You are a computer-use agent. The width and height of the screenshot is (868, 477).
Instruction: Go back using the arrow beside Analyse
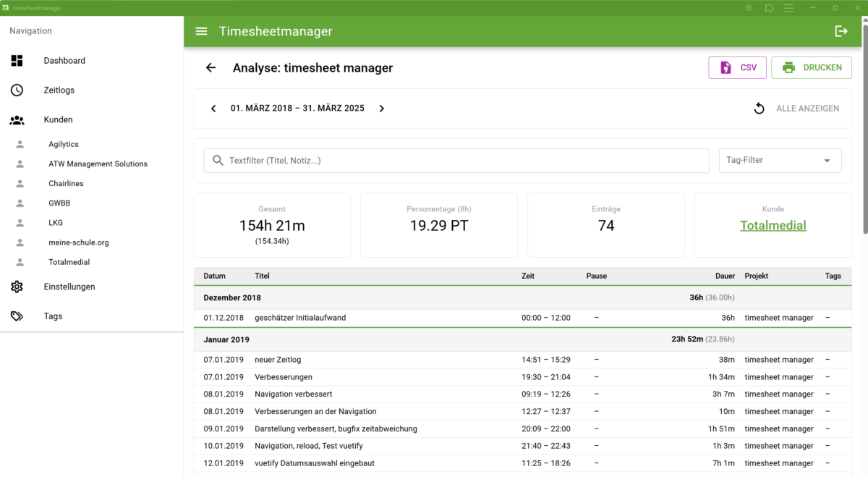tap(210, 68)
